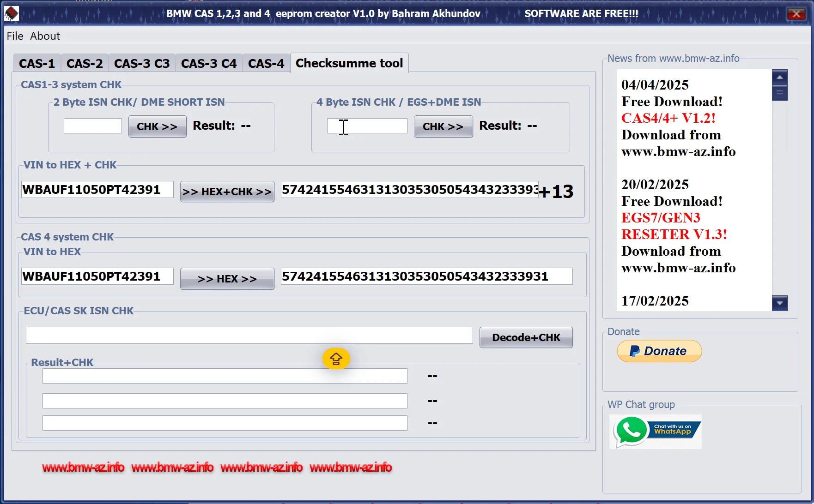Click the VIN field in VIN to HEX + CHK

(97, 190)
